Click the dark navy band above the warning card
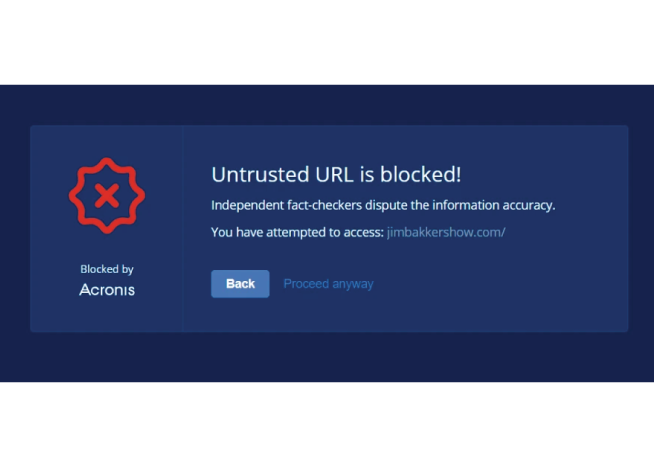This screenshot has height=456, width=654. tap(327, 105)
